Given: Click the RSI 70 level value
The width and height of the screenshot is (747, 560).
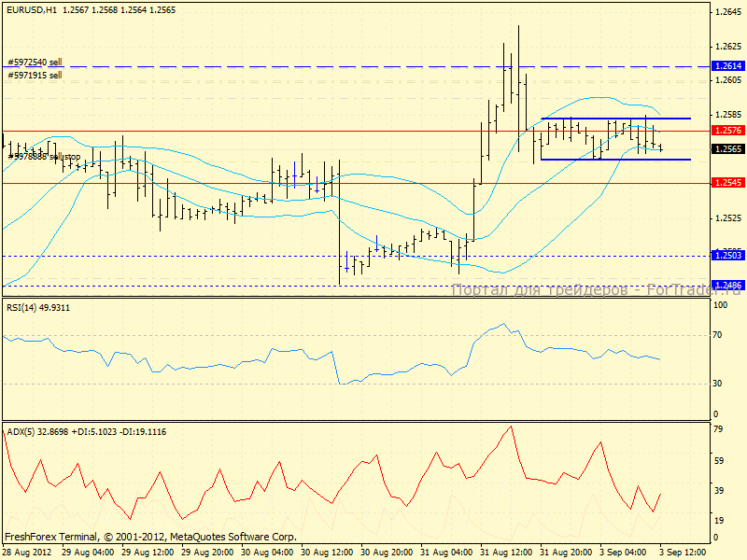Looking at the screenshot, I should point(720,334).
